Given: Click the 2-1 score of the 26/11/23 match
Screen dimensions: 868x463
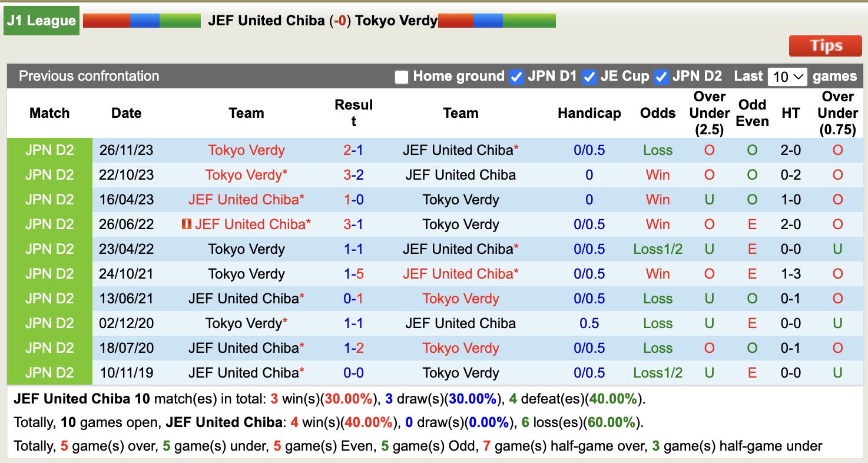Looking at the screenshot, I should (353, 150).
